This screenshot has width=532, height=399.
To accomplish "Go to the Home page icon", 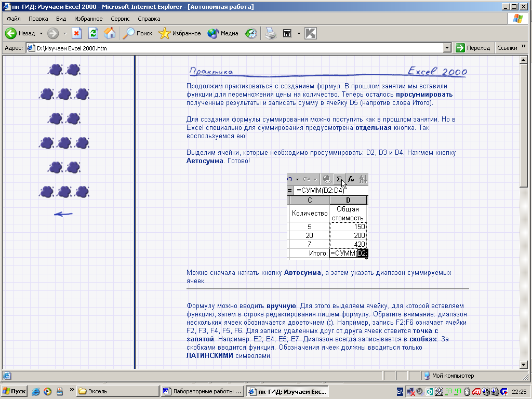I will [x=110, y=33].
